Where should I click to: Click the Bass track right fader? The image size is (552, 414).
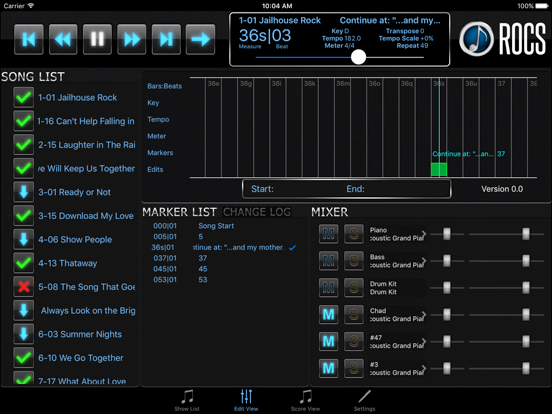pyautogui.click(x=526, y=261)
